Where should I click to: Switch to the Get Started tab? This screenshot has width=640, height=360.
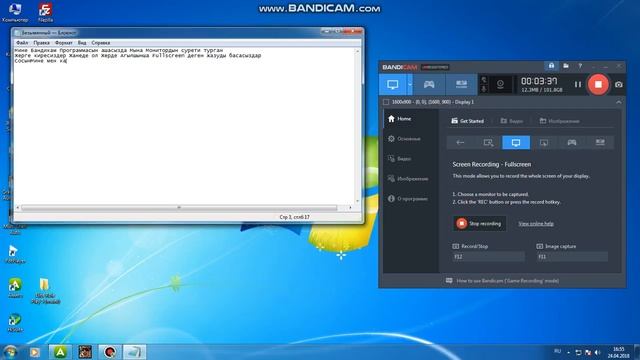[467, 121]
